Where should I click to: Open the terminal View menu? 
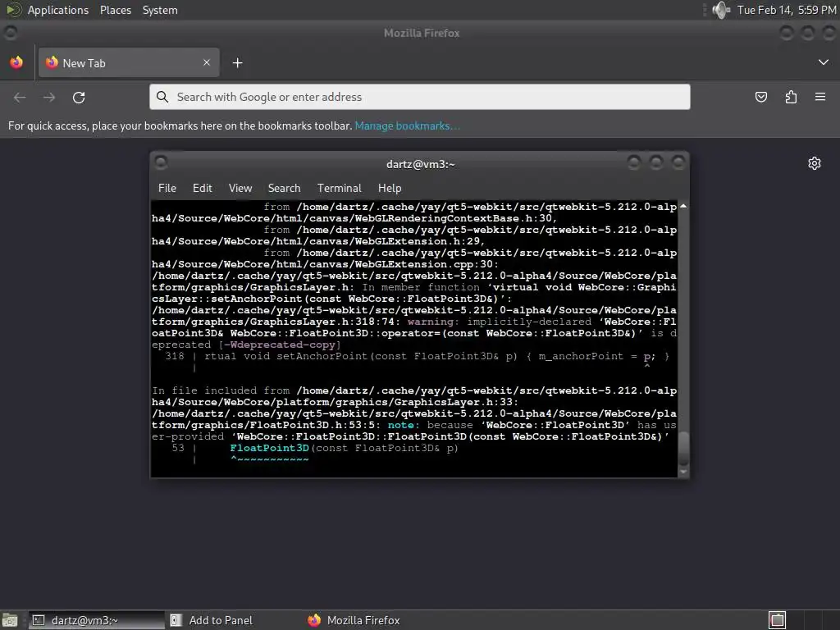(240, 188)
